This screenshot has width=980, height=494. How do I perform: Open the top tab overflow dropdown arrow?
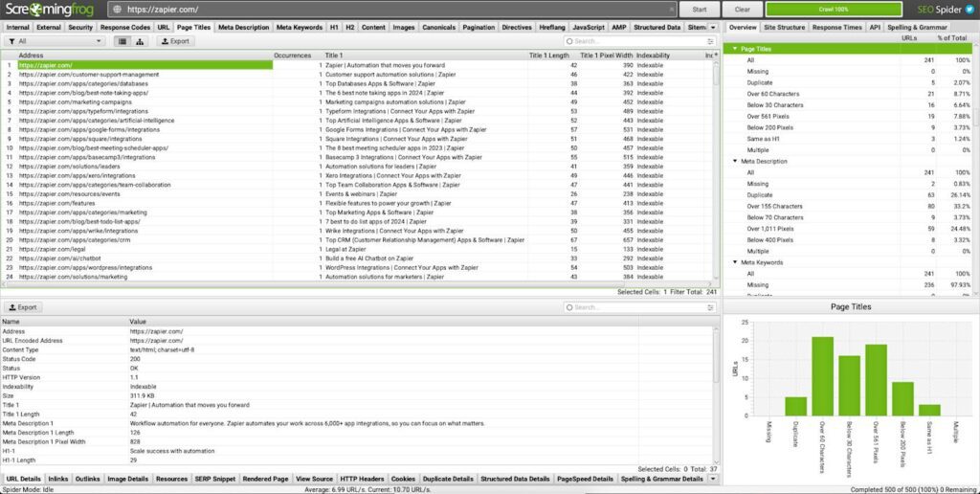click(x=712, y=28)
